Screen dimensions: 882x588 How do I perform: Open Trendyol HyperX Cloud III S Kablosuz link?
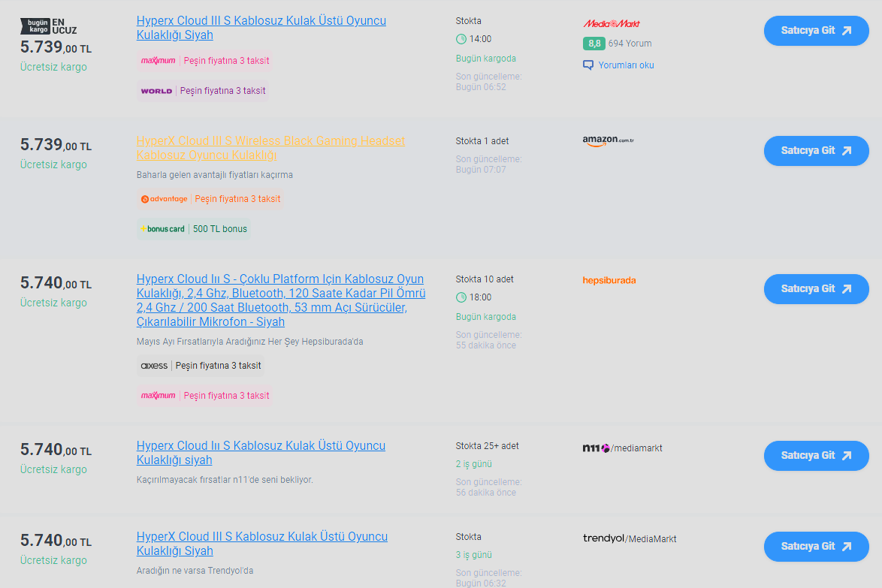261,544
